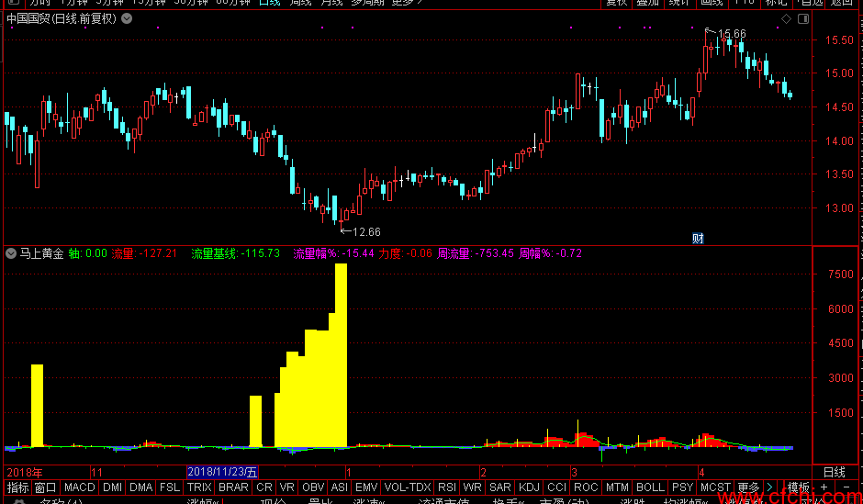The image size is (863, 504).
Task: Select the KDJ indicator
Action: point(530,487)
